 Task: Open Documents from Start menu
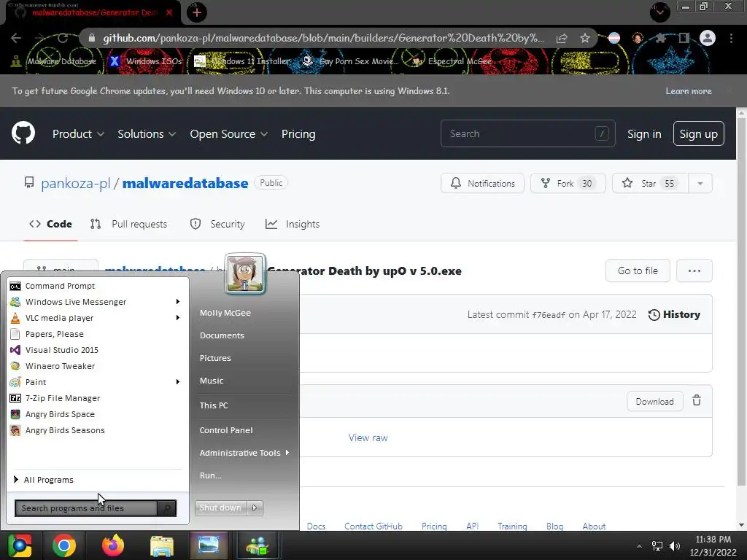coord(222,335)
